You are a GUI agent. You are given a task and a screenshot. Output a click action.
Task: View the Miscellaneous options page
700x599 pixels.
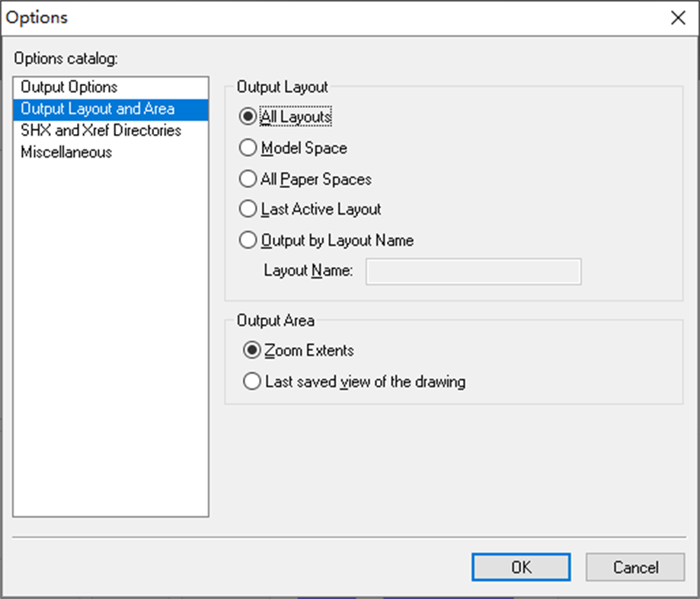coord(69,151)
